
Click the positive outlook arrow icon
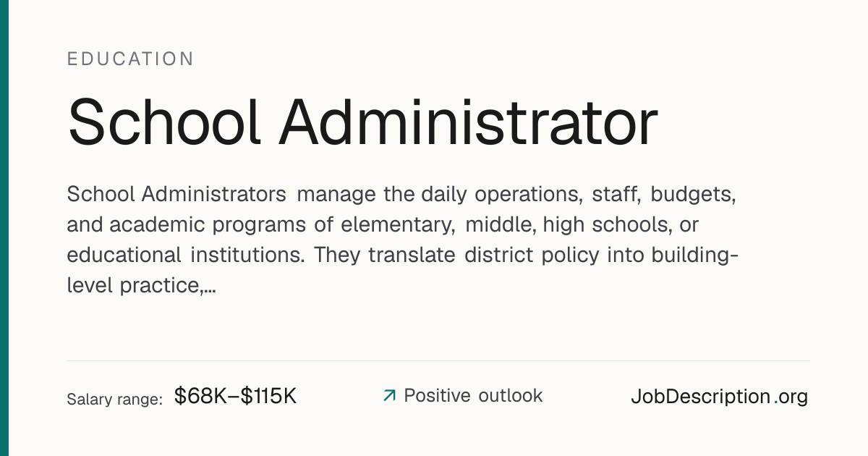389,396
